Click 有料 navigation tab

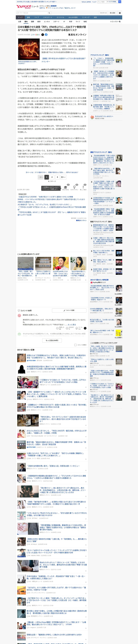pos(95,17)
